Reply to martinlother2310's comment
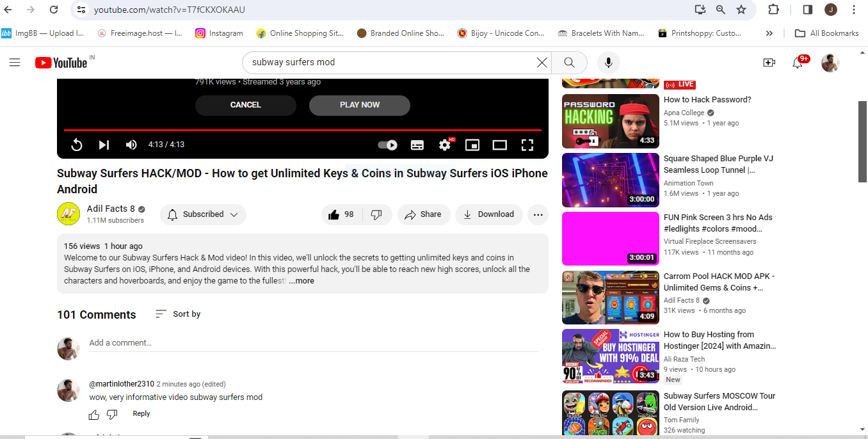Viewport: 868px width, 439px height. pyautogui.click(x=141, y=414)
